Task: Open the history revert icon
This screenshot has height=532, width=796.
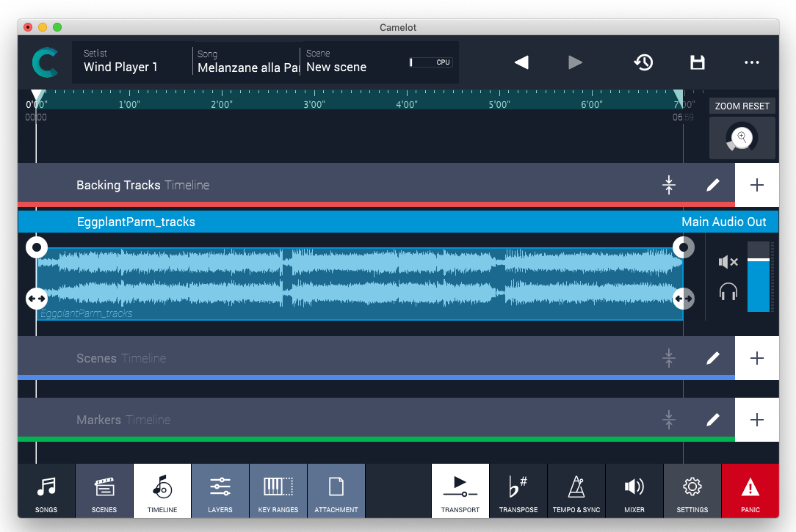Action: 643,63
